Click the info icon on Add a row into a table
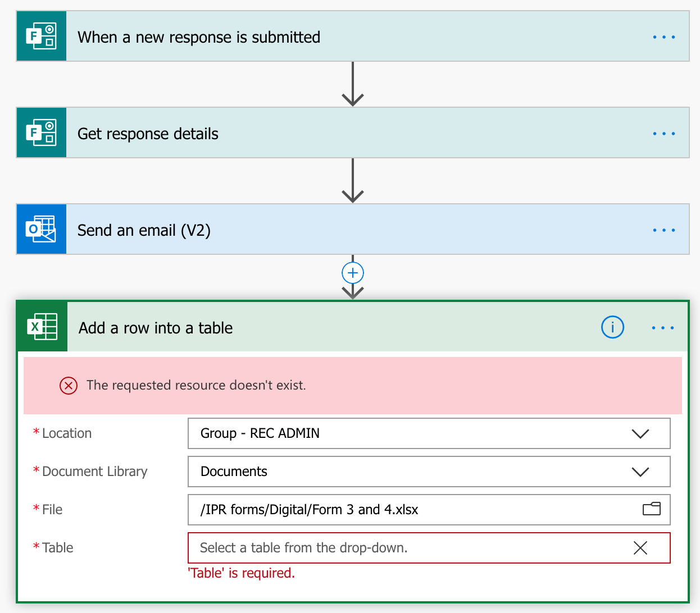 612,327
